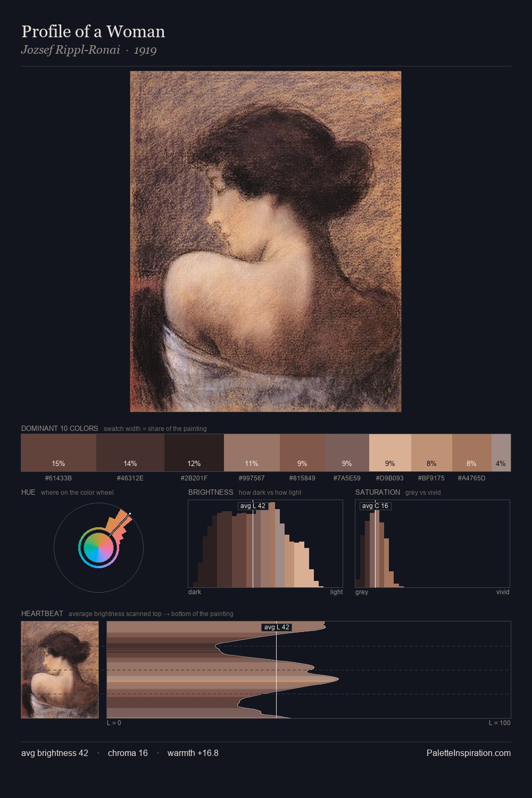Click artist name 'Jozsef Rippl-Ronai · 1919'
This screenshot has width=532, height=798.
click(89, 50)
